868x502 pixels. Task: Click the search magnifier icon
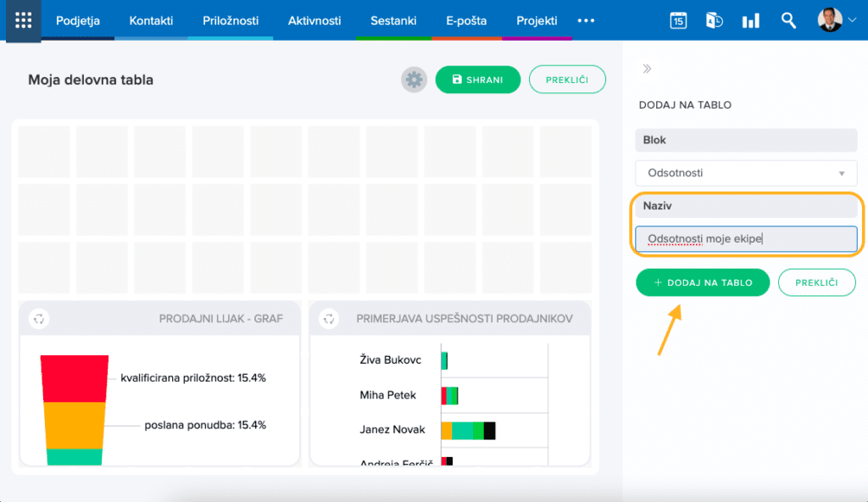click(x=788, y=21)
